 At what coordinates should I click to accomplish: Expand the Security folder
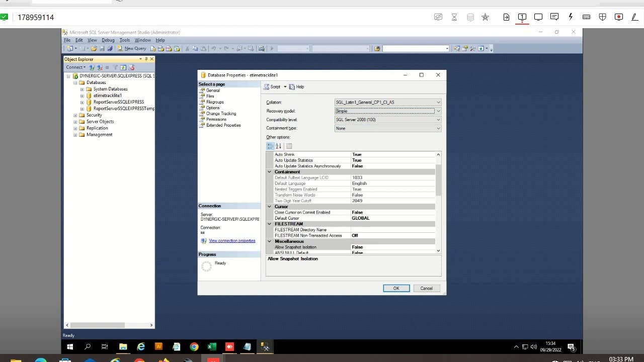pyautogui.click(x=75, y=115)
